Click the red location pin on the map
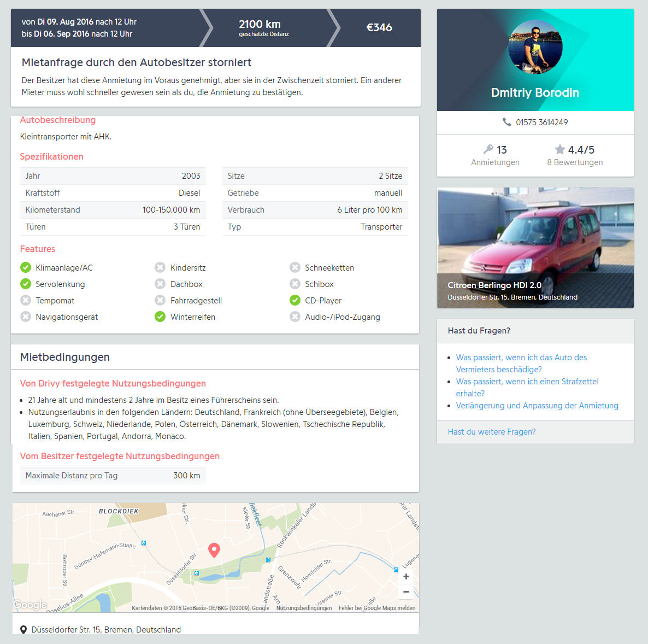This screenshot has height=644, width=648. click(x=214, y=551)
